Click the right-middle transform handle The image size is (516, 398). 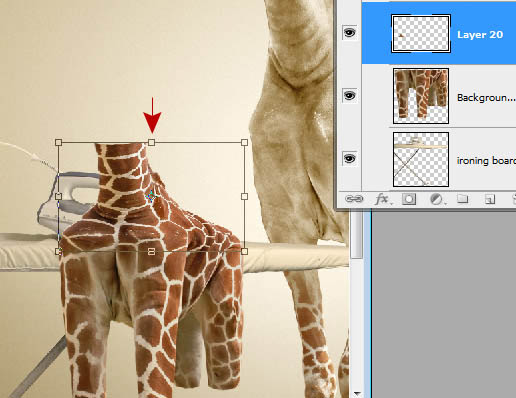click(244, 196)
